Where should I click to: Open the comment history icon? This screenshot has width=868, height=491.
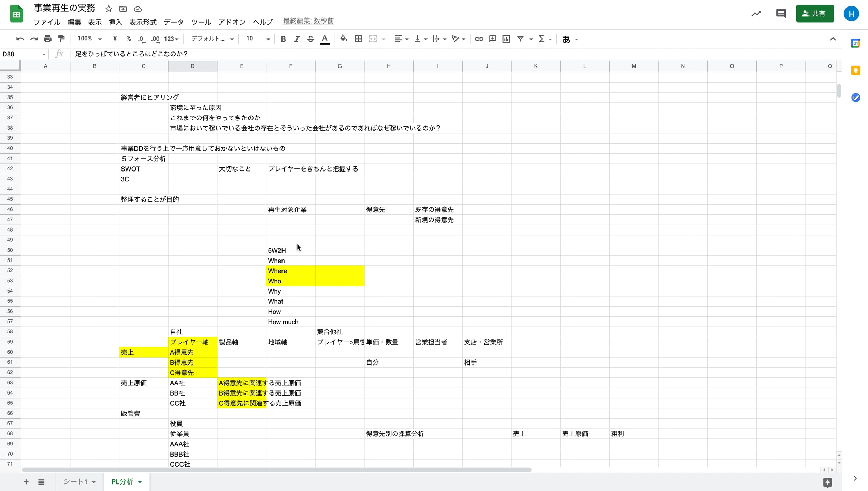781,14
